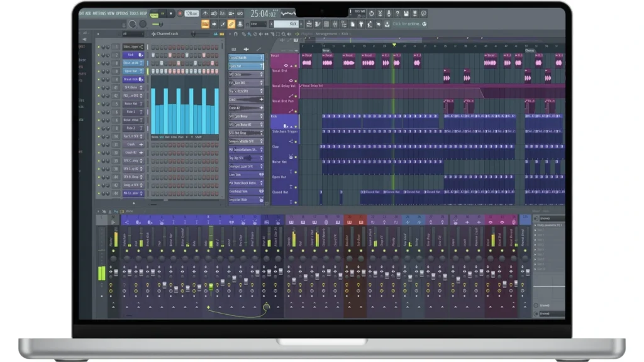This screenshot has height=362, width=644.
Task: Click the add plus icon above picker list
Action: point(246,49)
